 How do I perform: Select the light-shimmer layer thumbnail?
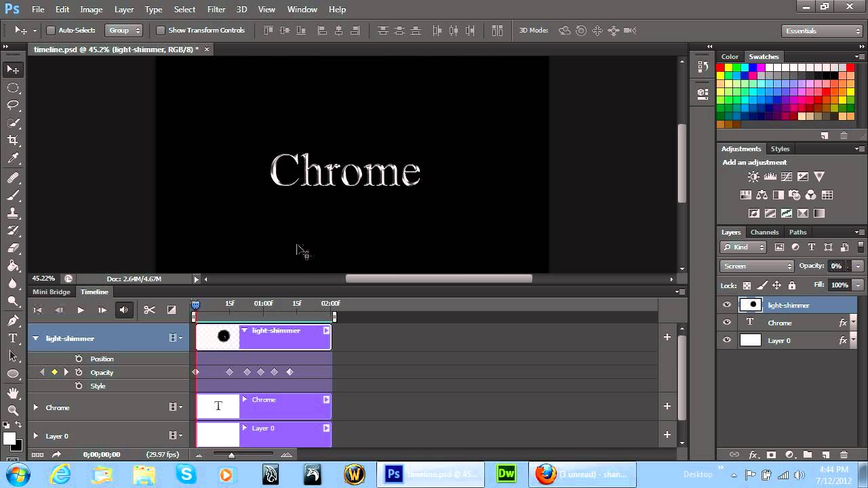coord(751,305)
